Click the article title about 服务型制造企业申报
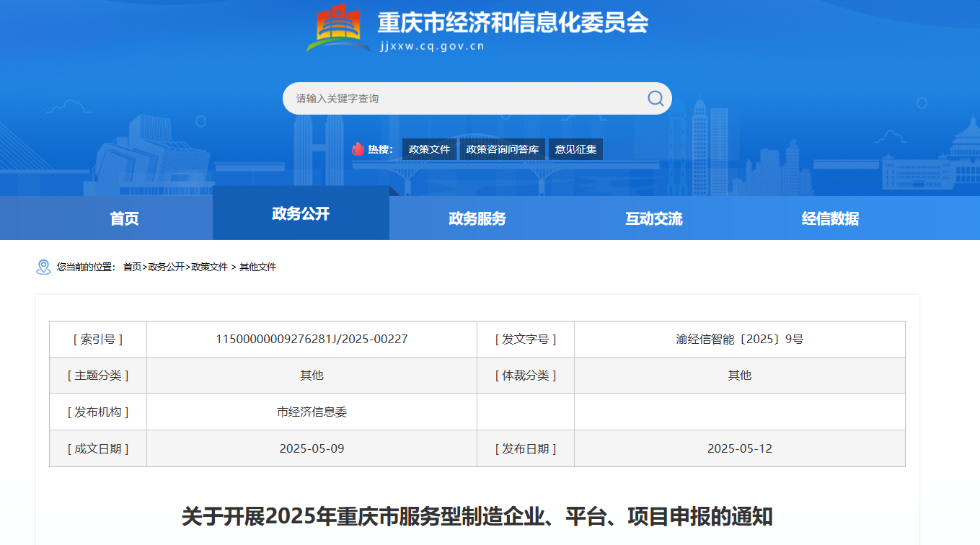Screen dimensions: 980x545 [x=477, y=516]
